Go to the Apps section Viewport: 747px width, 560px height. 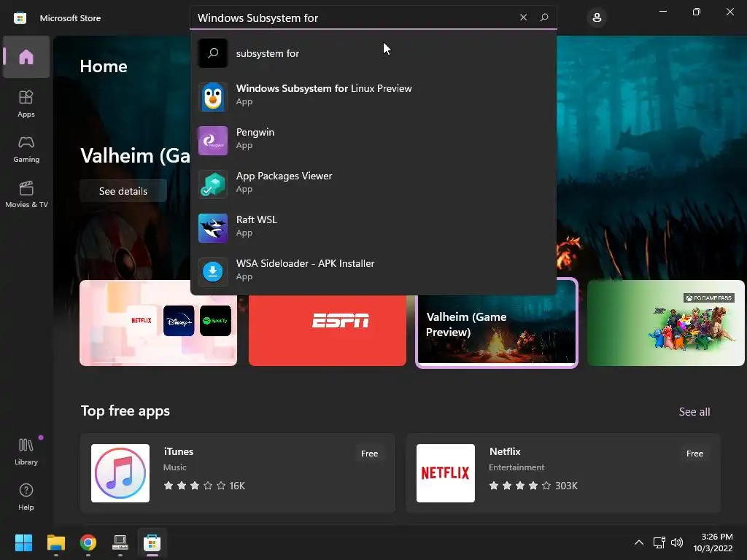[x=26, y=104]
